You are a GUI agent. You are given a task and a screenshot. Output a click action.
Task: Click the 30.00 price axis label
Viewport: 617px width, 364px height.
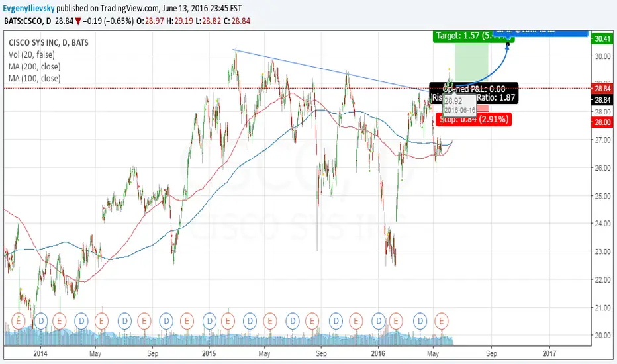[x=603, y=56]
